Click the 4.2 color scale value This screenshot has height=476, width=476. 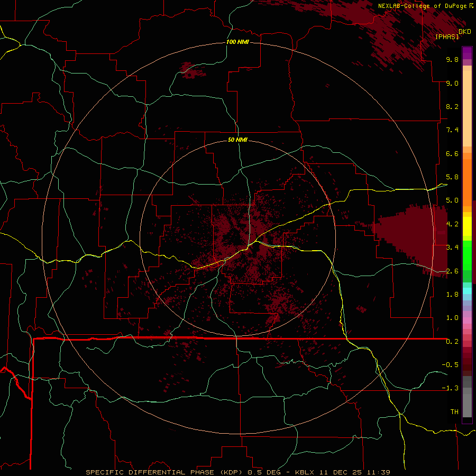point(452,224)
